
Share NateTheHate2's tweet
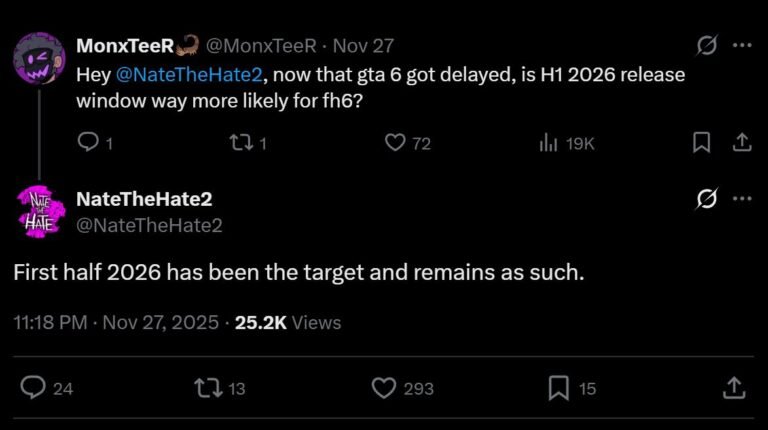tap(733, 388)
